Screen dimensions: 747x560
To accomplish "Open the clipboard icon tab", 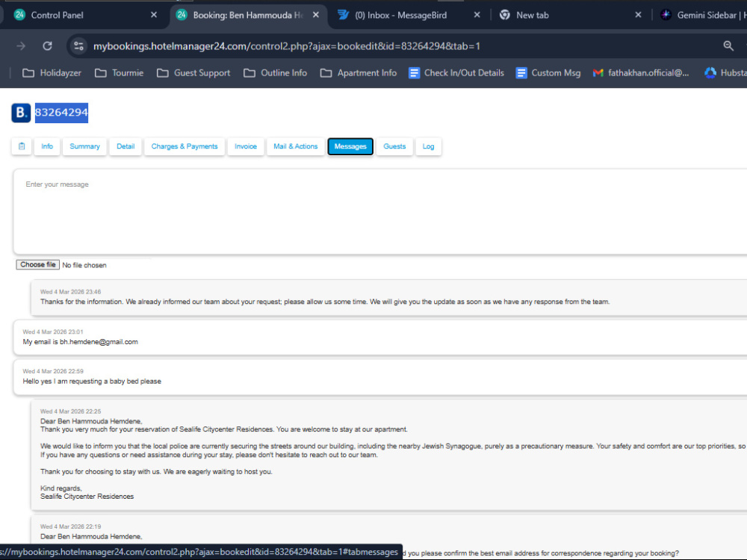I will click(22, 146).
